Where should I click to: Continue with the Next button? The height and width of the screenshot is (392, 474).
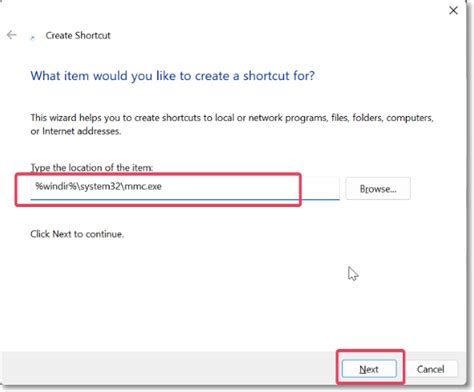click(369, 369)
